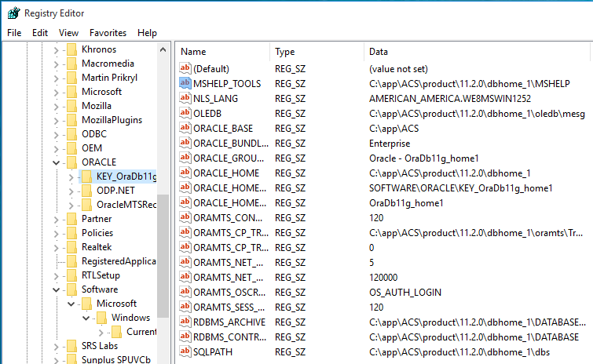
Task: Select the MozillaPlugins tree key
Action: pyautogui.click(x=112, y=120)
